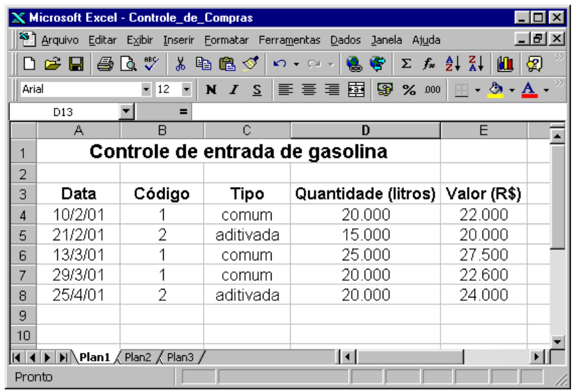Viewport: 573px width, 392px height.
Task: Open the Paste Function fx dialog
Action: 429,65
